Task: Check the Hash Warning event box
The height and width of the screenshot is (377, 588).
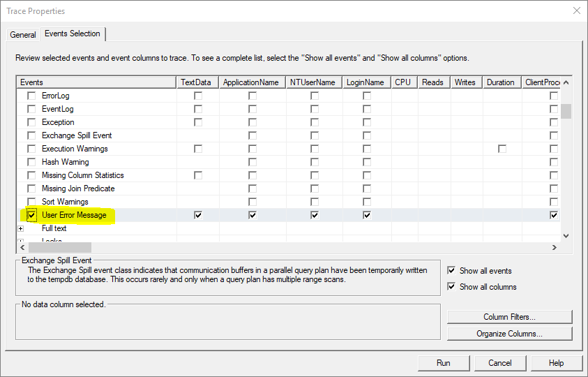Action: tap(31, 162)
